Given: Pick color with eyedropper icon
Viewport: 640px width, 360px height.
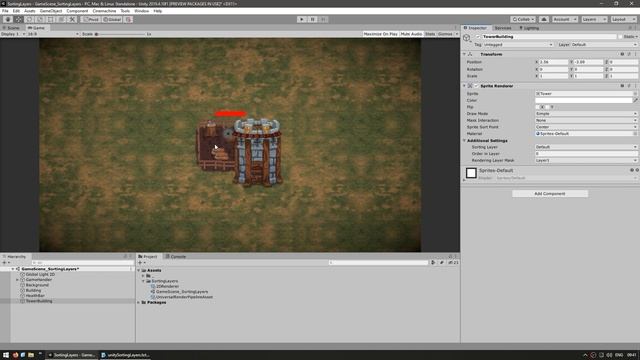Looking at the screenshot, I should 635,100.
